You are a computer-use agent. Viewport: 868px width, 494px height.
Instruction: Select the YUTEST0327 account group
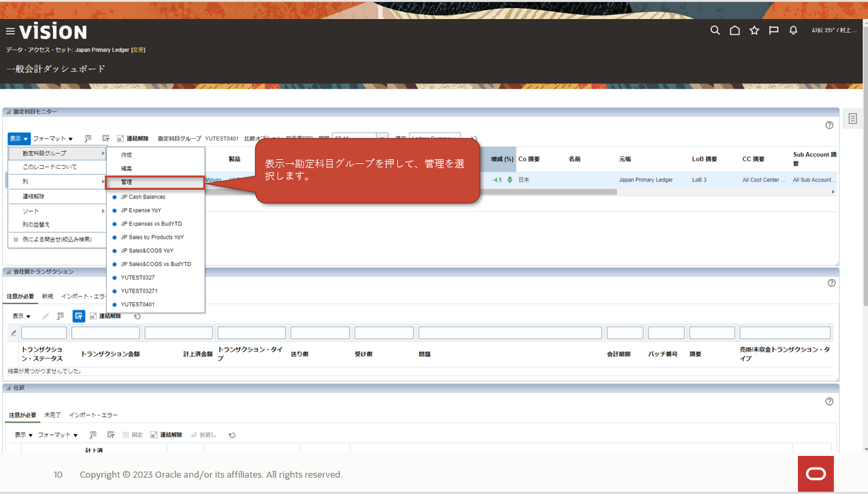tap(137, 278)
